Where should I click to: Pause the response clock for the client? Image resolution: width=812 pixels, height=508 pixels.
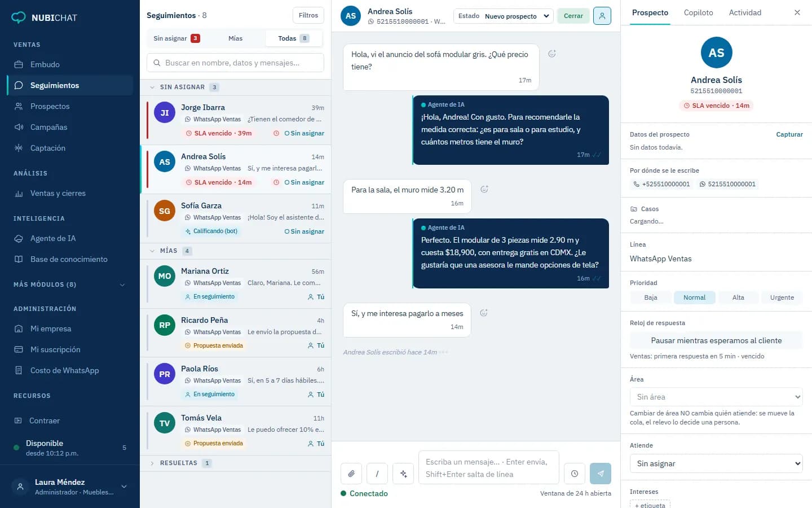(716, 340)
